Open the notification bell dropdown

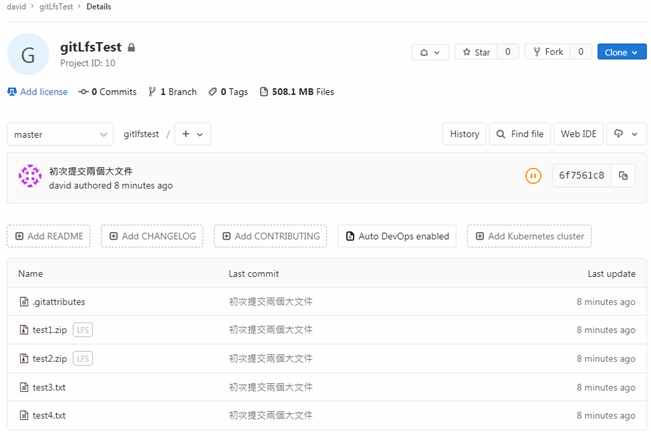430,52
